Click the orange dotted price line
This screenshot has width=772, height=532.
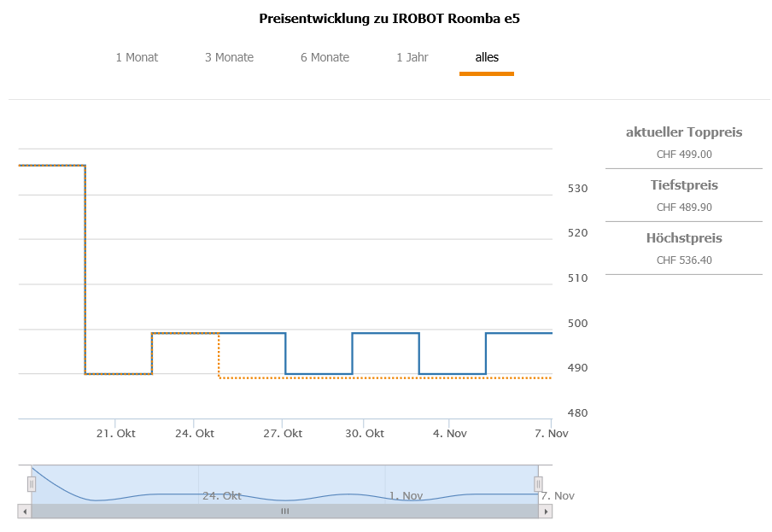pos(384,377)
